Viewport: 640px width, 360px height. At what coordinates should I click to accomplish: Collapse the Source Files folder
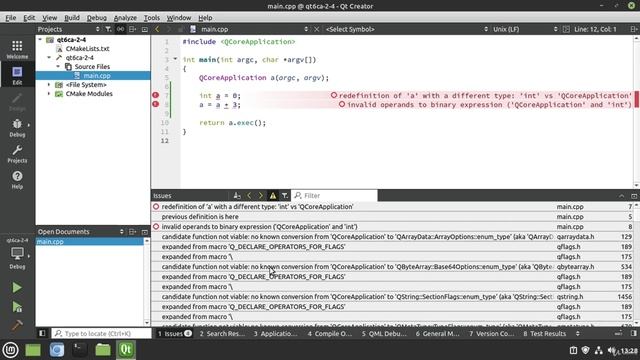58,67
